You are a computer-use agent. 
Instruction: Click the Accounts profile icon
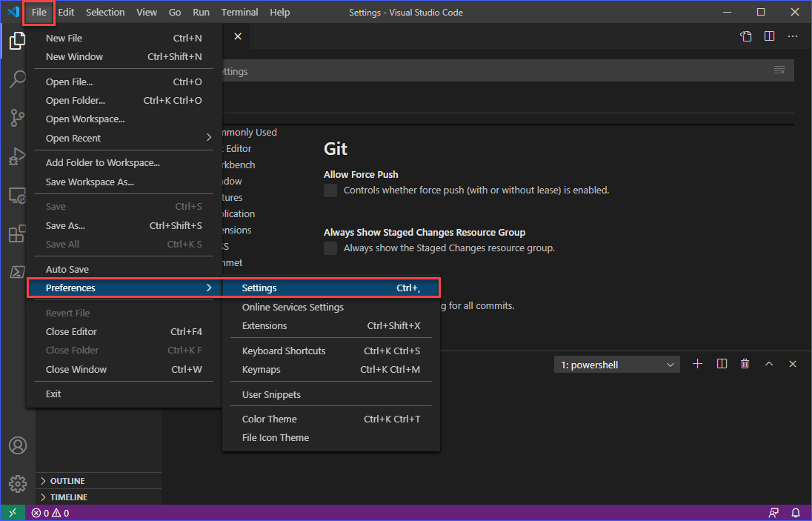coord(18,445)
